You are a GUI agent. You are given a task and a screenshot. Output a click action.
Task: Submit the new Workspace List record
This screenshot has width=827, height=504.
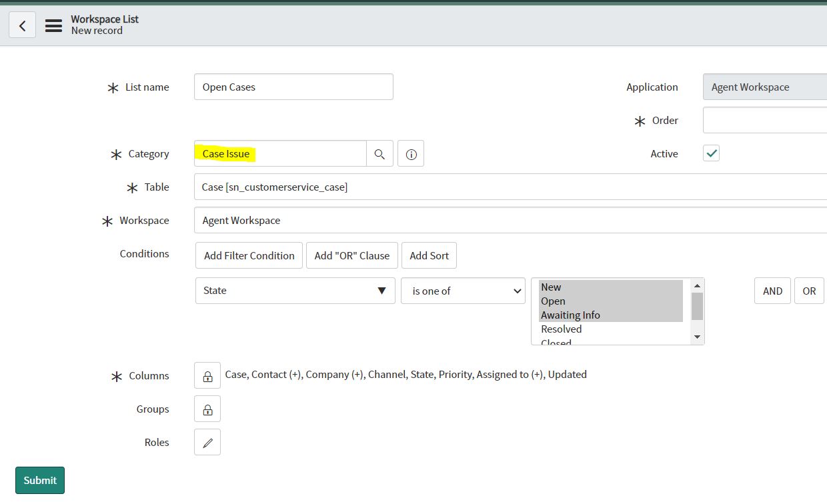[x=40, y=480]
